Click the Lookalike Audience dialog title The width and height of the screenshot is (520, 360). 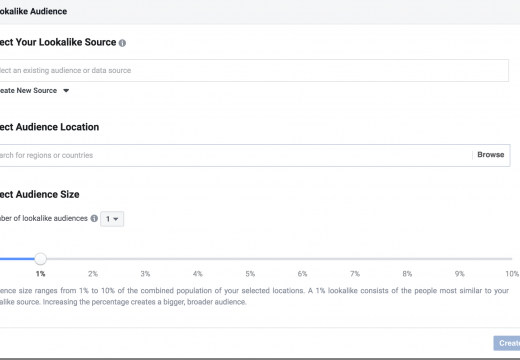[x=33, y=11]
